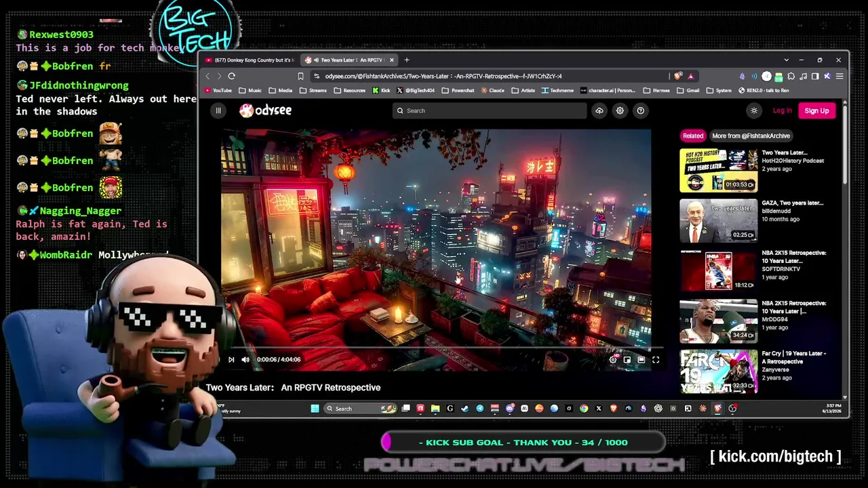Image resolution: width=868 pixels, height=488 pixels.
Task: Open the Hermes bookmarks folder
Action: tap(656, 90)
